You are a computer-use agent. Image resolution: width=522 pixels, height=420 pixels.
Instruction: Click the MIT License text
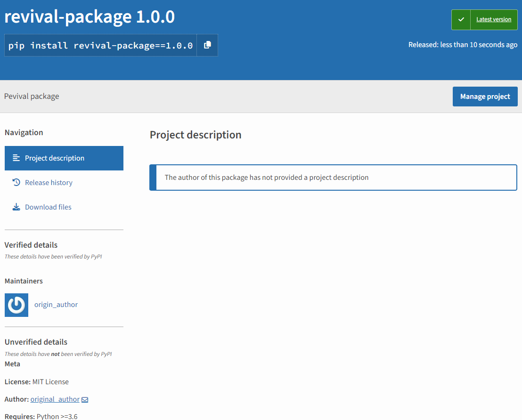tap(50, 381)
